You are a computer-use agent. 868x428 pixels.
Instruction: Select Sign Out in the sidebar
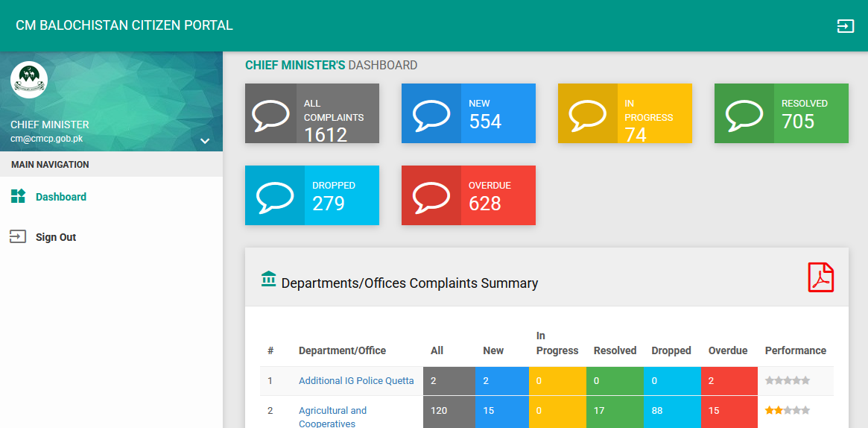56,237
